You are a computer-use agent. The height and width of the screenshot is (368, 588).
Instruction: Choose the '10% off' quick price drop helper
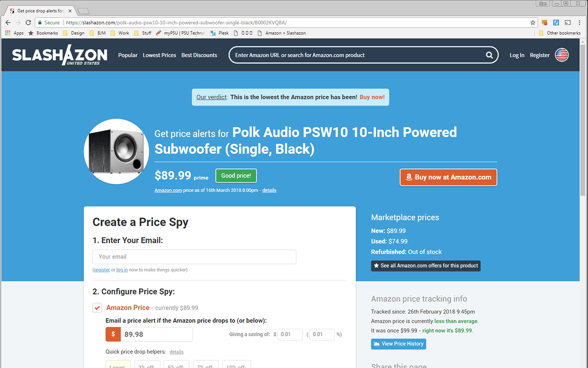pos(237,364)
